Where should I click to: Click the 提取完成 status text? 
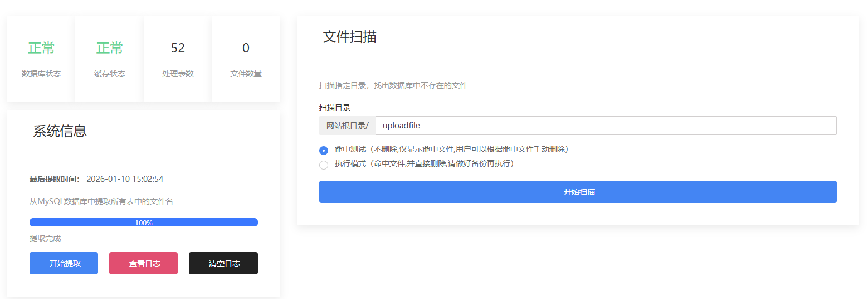(x=45, y=238)
